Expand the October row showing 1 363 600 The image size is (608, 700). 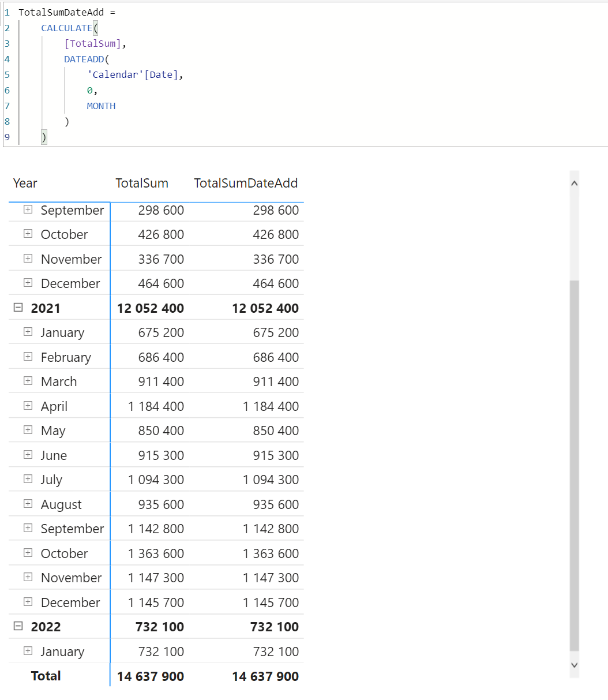pos(28,553)
